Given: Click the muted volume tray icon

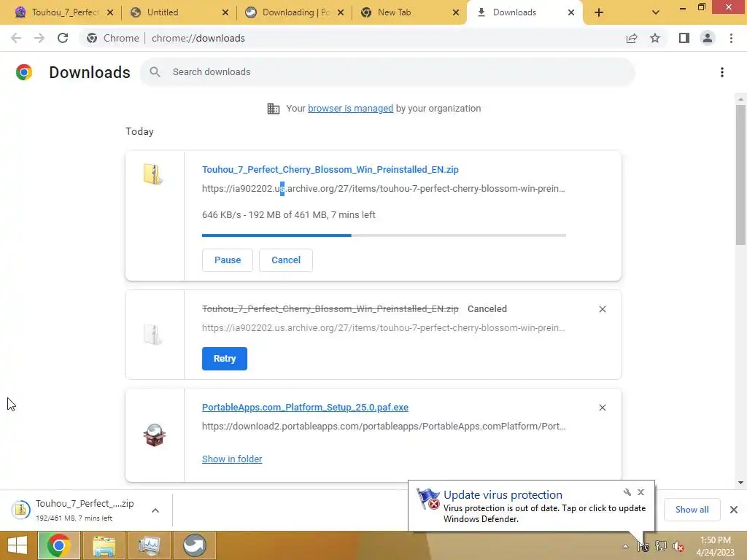Looking at the screenshot, I should coord(678,546).
